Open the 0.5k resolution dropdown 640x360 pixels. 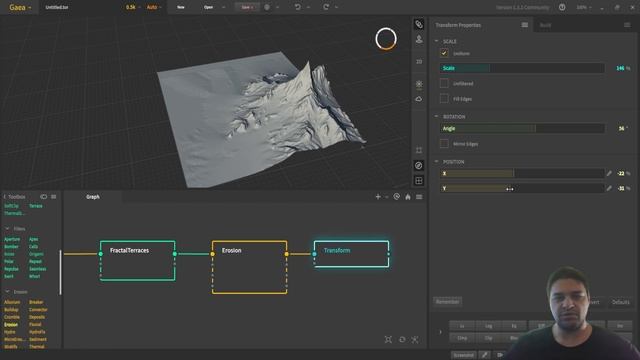(x=133, y=7)
